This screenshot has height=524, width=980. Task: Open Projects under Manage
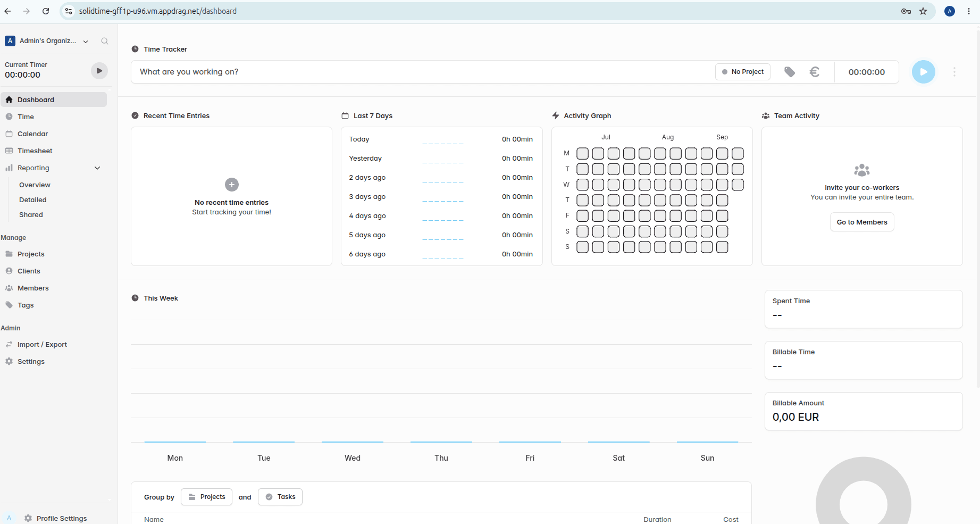point(54,254)
